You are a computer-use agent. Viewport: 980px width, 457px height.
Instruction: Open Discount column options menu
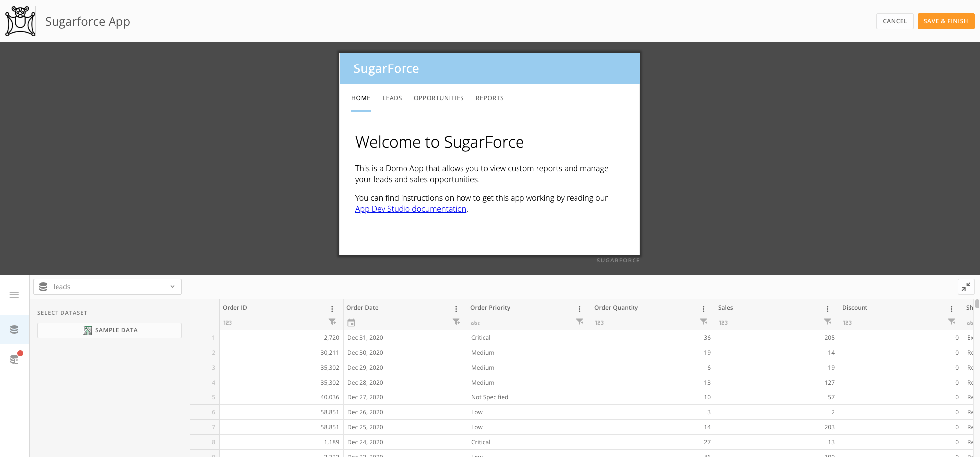click(x=952, y=309)
